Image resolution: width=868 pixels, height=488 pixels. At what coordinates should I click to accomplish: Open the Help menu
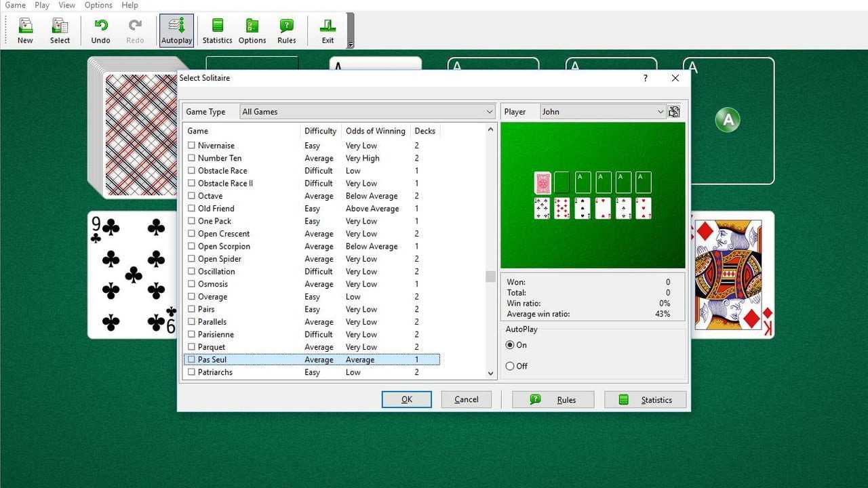(130, 5)
